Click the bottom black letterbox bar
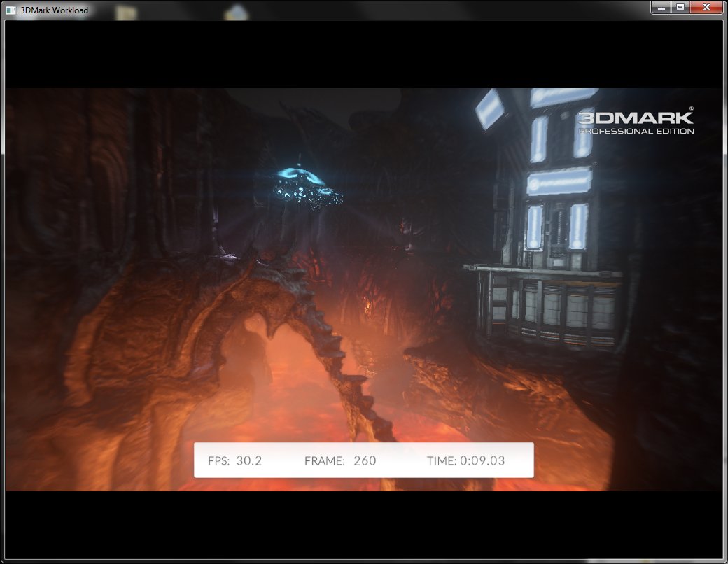 coord(364,525)
